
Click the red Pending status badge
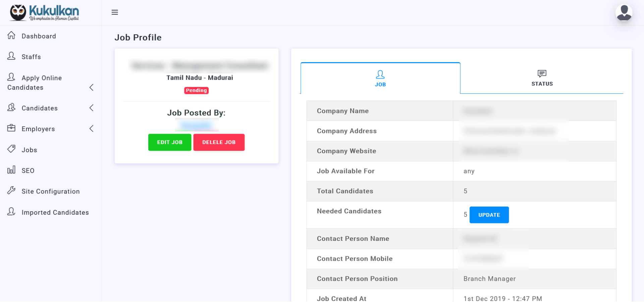196,91
